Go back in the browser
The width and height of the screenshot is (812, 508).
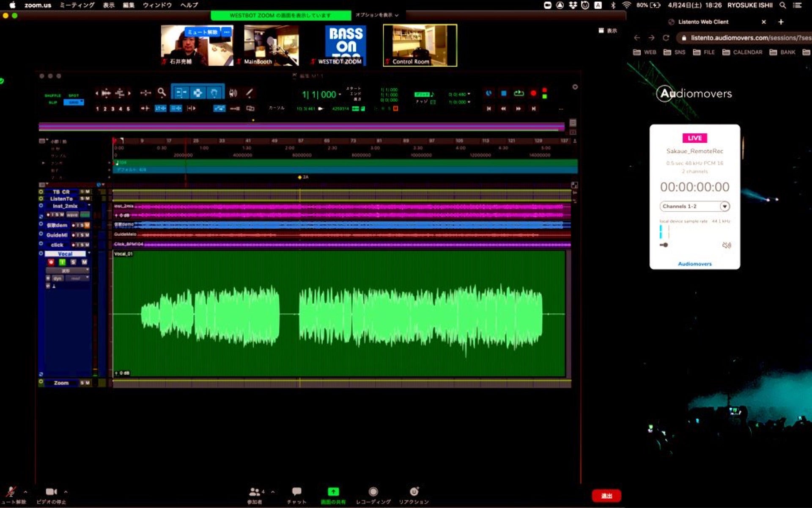[x=637, y=38]
